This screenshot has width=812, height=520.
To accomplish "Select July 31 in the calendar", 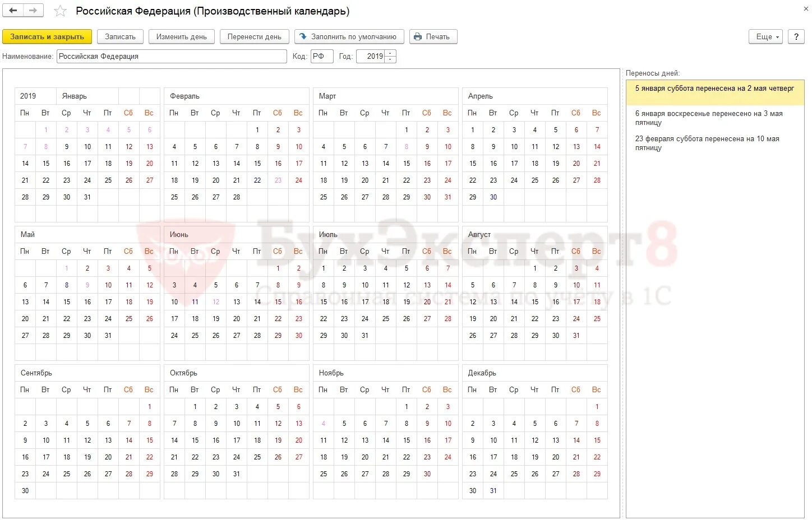I will [x=365, y=336].
